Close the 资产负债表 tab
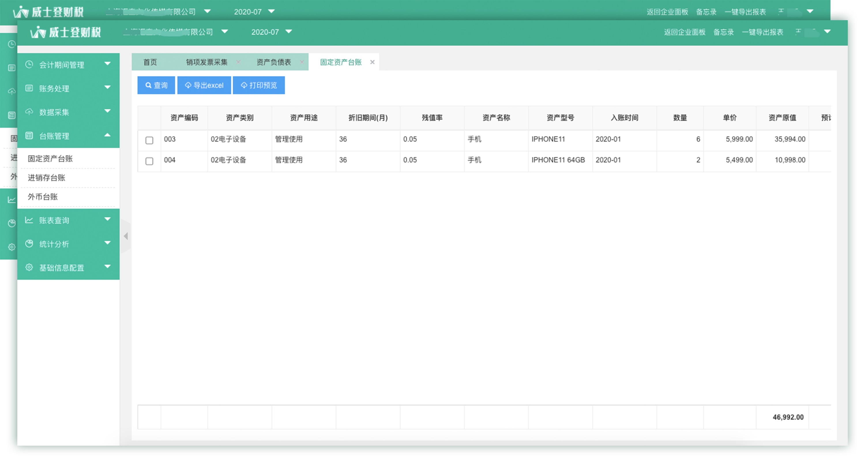 click(x=302, y=62)
